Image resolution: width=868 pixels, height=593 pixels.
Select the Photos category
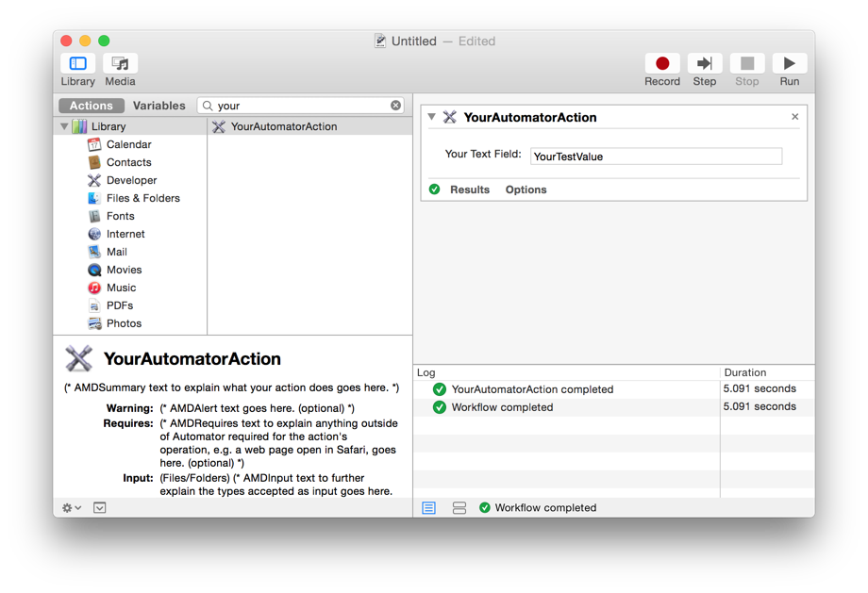[124, 323]
